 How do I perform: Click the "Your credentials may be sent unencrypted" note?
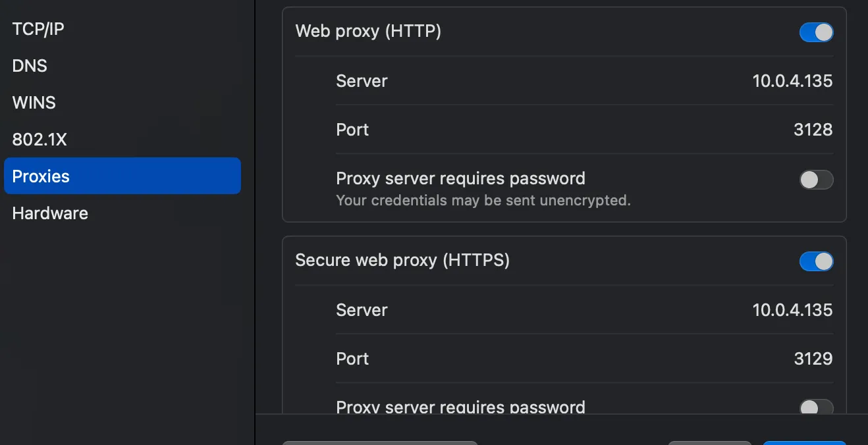coord(483,200)
